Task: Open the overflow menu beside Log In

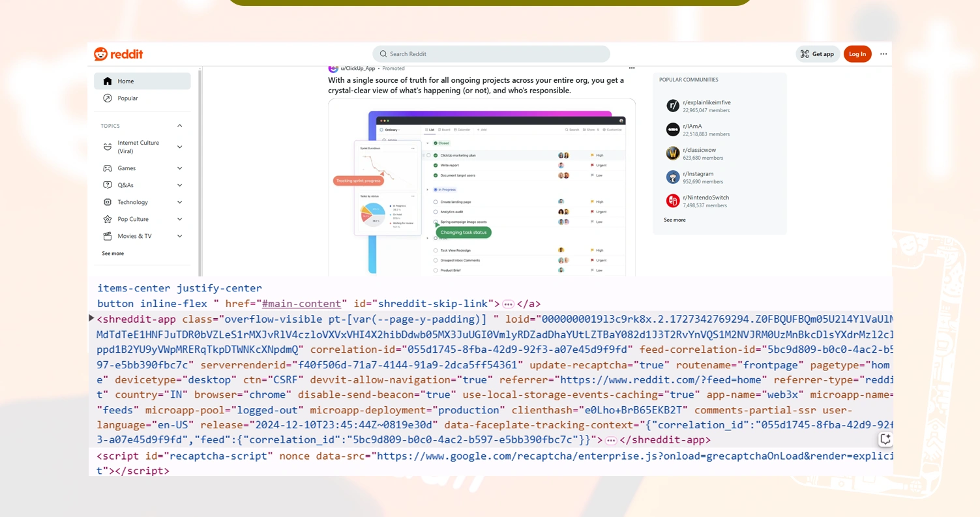Action: coord(883,54)
